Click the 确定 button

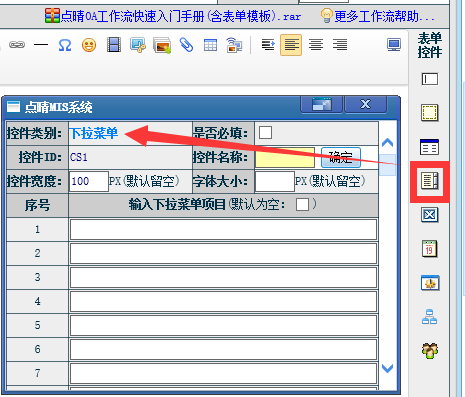coord(341,157)
